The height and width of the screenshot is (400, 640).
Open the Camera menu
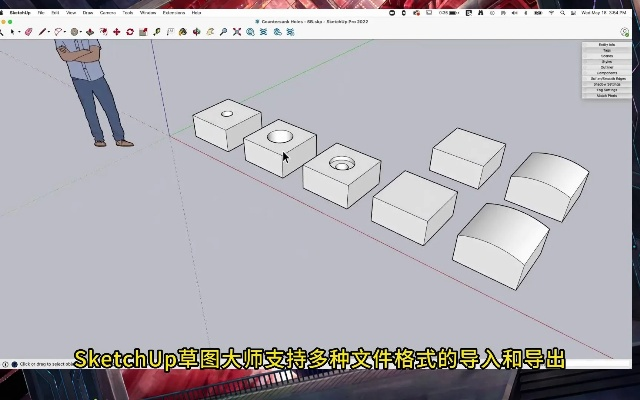tap(107, 12)
